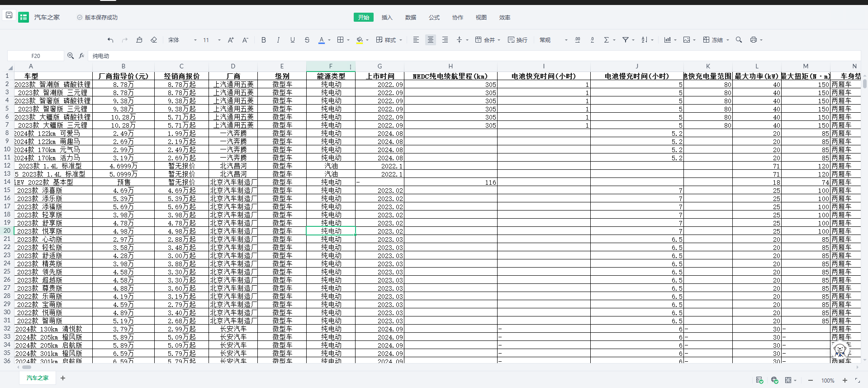868x388 pixels.
Task: Redo the last undone action
Action: point(125,40)
